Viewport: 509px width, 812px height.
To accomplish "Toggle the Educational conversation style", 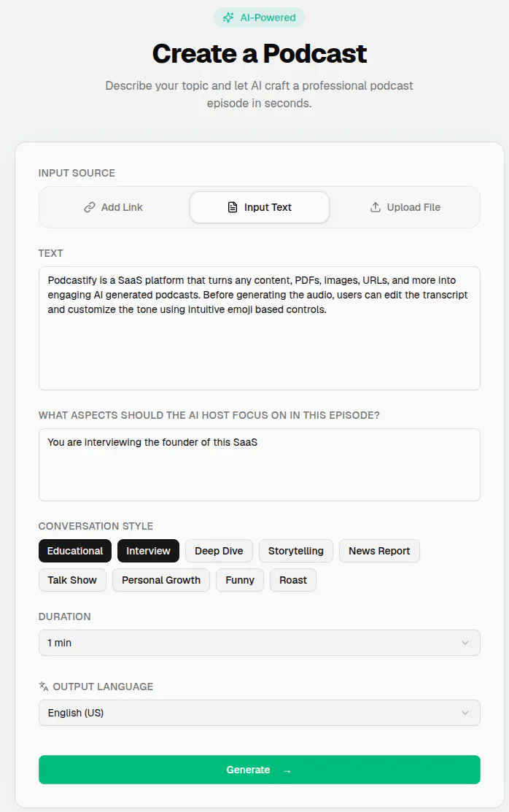I will click(x=75, y=551).
